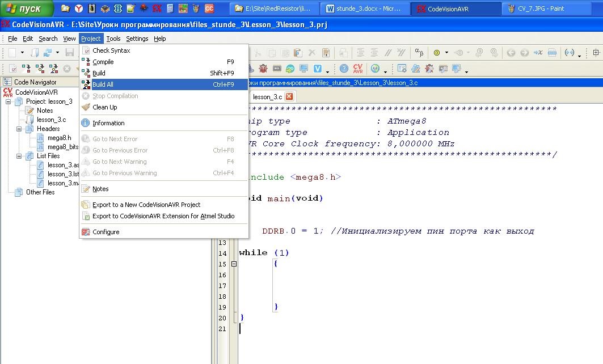603x364 pixels.
Task: Open the debugger bug icon in toolbar
Action: 263,69
